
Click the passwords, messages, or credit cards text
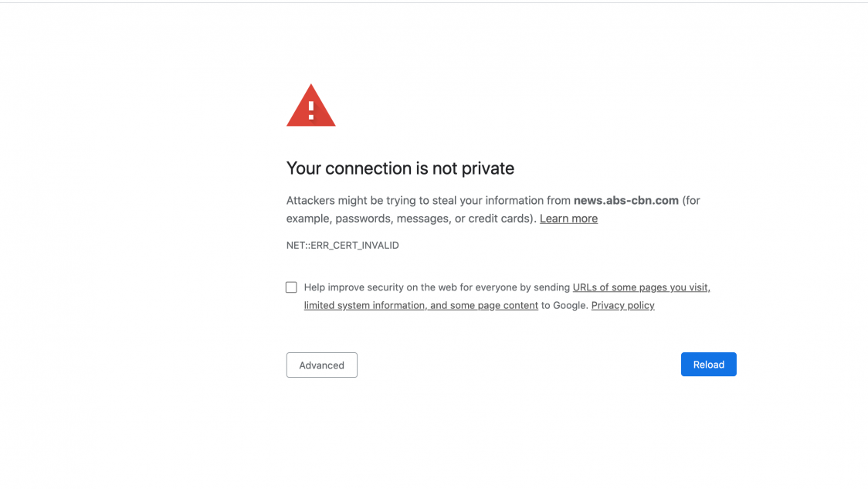coord(433,218)
